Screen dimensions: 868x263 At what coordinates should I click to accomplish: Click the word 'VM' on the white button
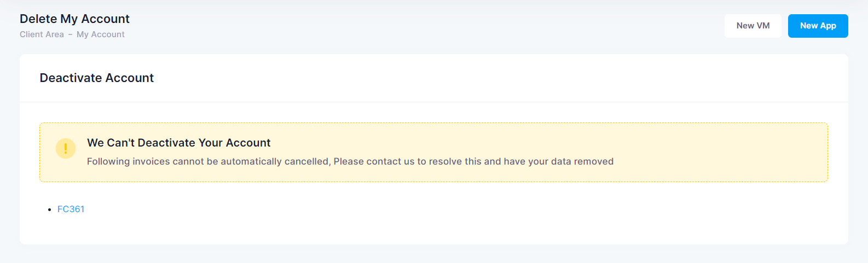pyautogui.click(x=763, y=26)
